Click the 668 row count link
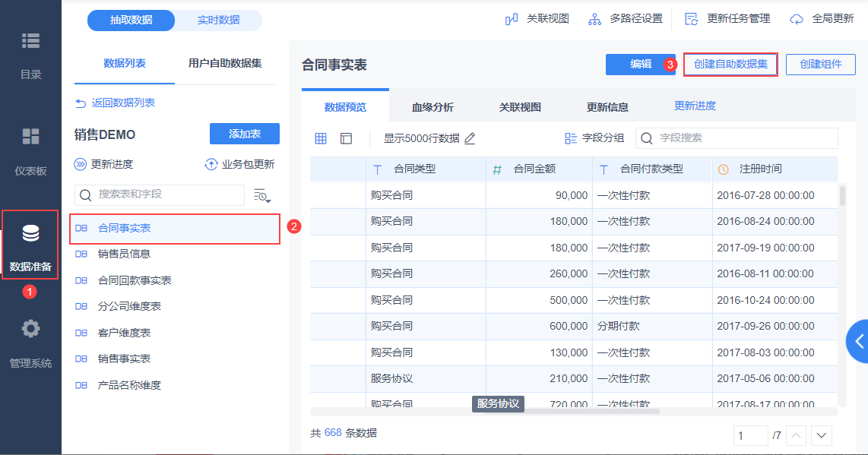 (333, 433)
